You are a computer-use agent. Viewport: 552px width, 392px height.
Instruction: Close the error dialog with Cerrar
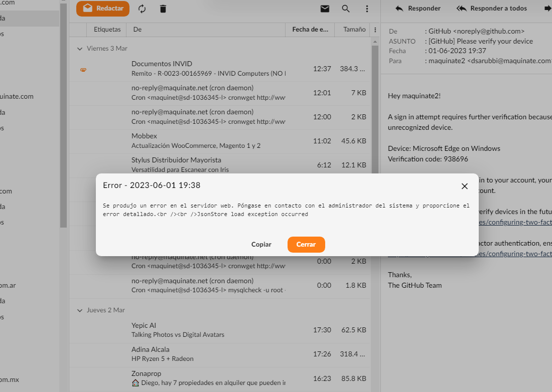click(x=306, y=245)
